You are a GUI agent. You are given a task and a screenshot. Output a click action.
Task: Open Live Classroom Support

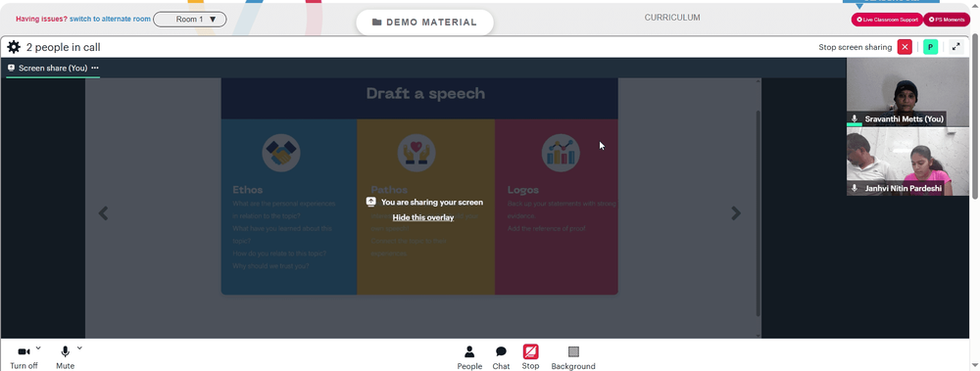[887, 20]
